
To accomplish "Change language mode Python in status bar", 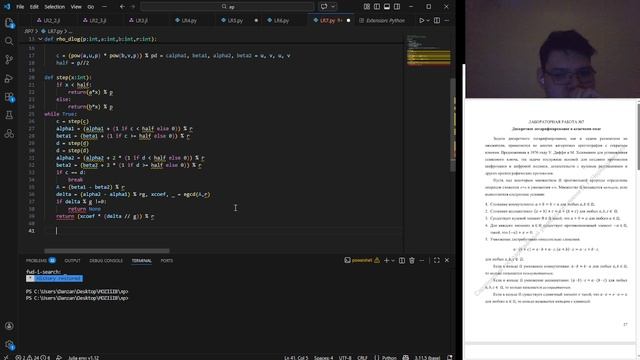I will pos(386,358).
